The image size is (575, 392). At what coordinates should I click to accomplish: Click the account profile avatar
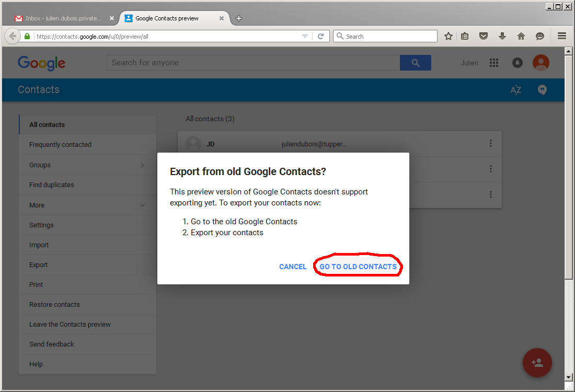click(540, 63)
